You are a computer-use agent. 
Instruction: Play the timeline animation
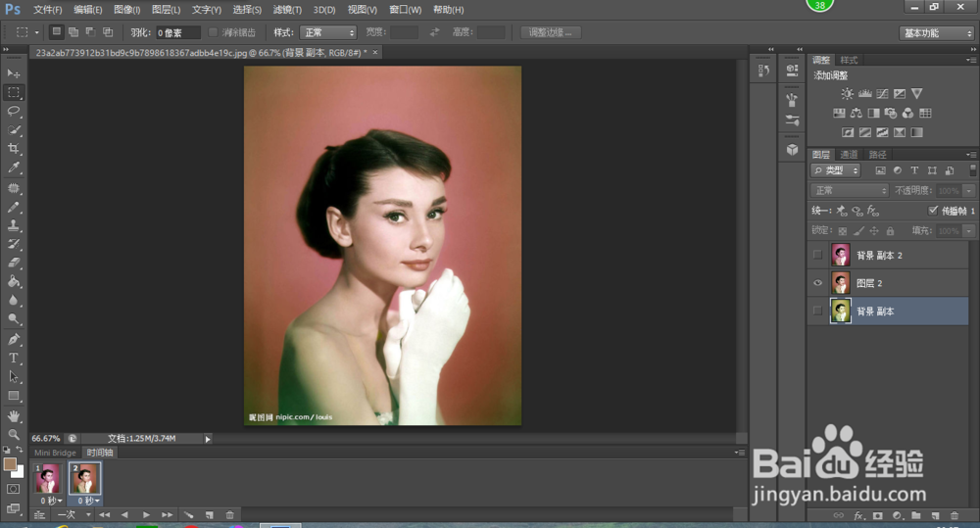coord(146,514)
